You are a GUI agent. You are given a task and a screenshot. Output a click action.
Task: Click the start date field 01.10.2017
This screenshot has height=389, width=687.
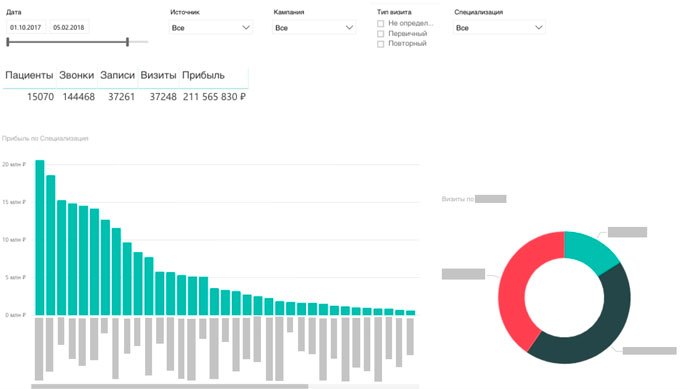click(25, 27)
